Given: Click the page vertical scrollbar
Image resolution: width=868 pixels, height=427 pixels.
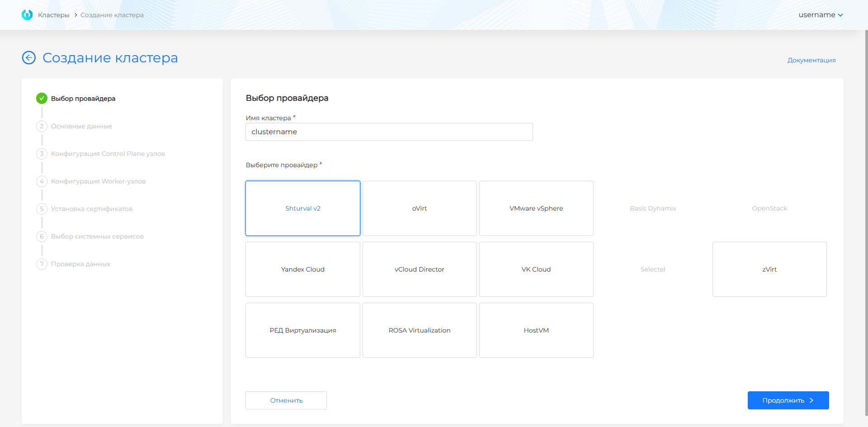Looking at the screenshot, I should (x=866, y=224).
